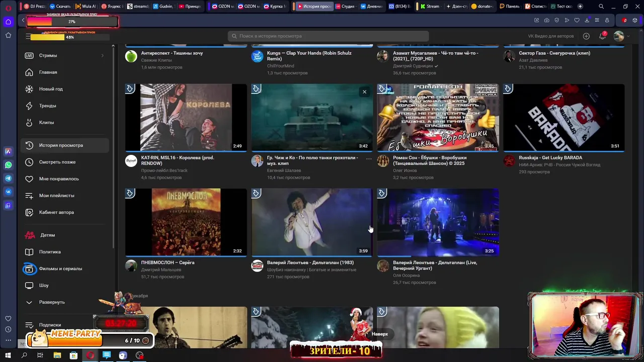The image size is (644, 362).
Task: Open the Windows Start menu
Action: point(8,355)
